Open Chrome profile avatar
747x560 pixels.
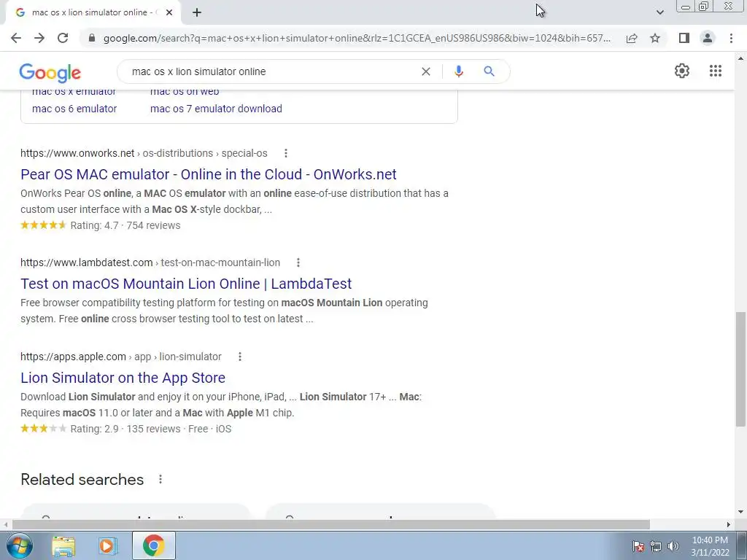(708, 38)
